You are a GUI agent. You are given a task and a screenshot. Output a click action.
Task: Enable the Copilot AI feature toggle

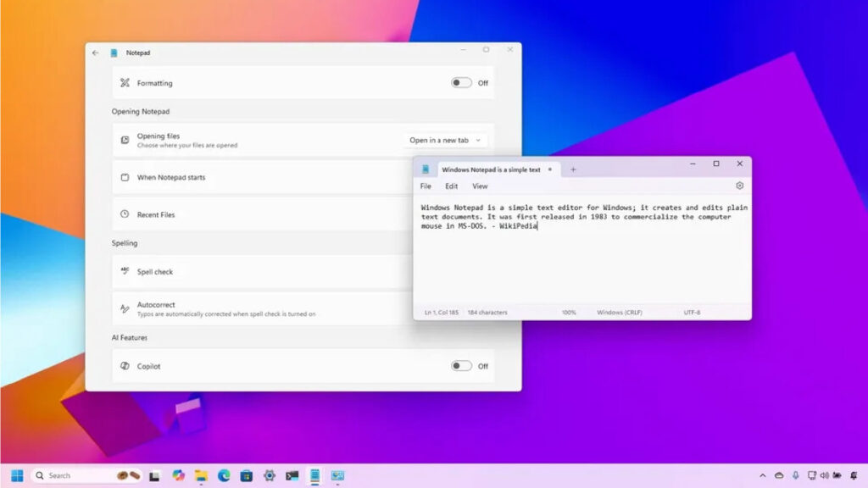(461, 366)
